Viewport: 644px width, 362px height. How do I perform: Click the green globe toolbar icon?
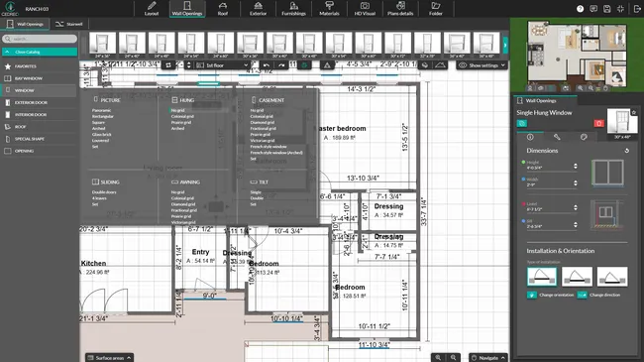click(304, 65)
